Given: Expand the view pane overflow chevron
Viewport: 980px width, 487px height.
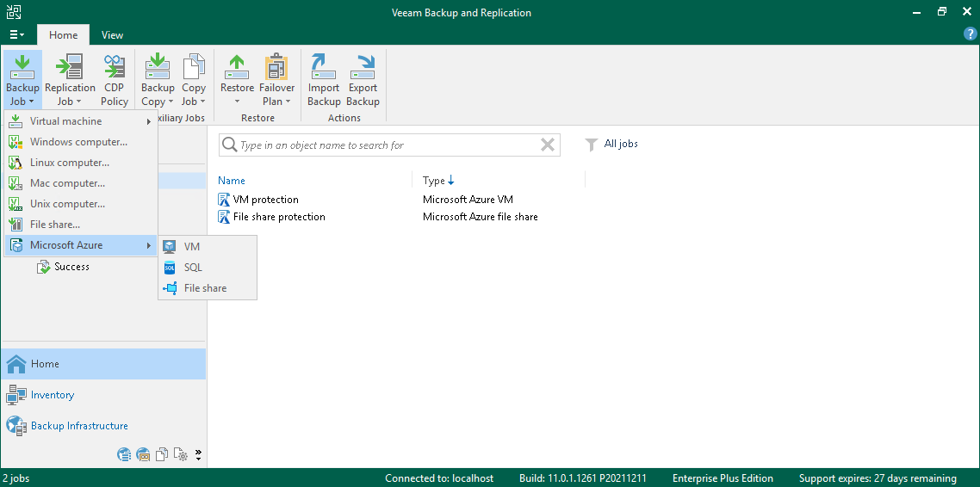Looking at the screenshot, I should click(x=199, y=454).
